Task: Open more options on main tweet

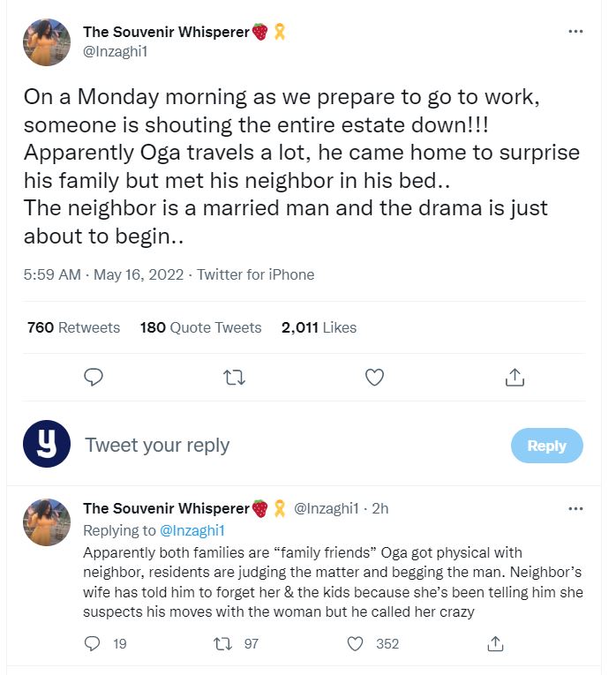Action: (575, 32)
